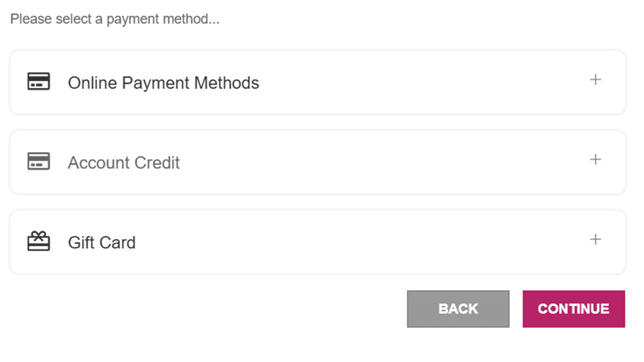Open the Gift Card section via its plus icon
Viewport: 644px width, 362px height.
pos(595,239)
